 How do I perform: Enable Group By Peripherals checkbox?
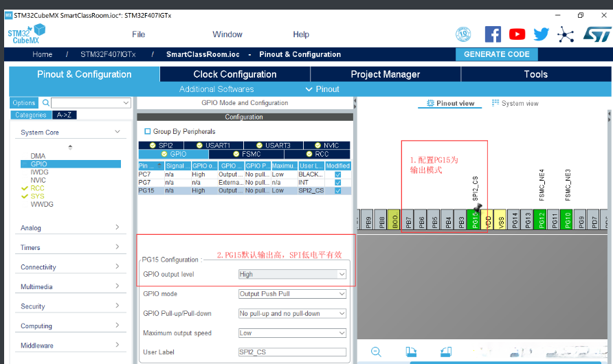tap(147, 131)
